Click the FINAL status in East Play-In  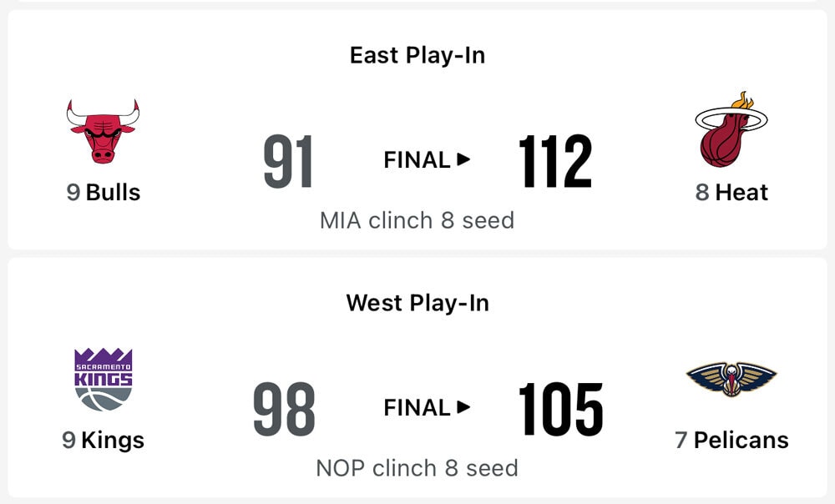(417, 159)
